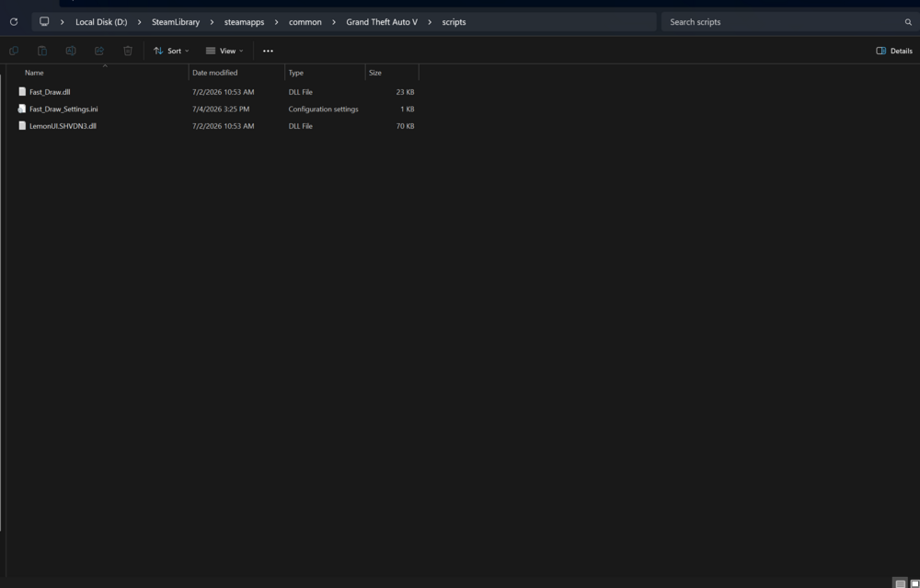Click the Delete trash icon in toolbar
The width and height of the screenshot is (920, 588).
pyautogui.click(x=128, y=51)
